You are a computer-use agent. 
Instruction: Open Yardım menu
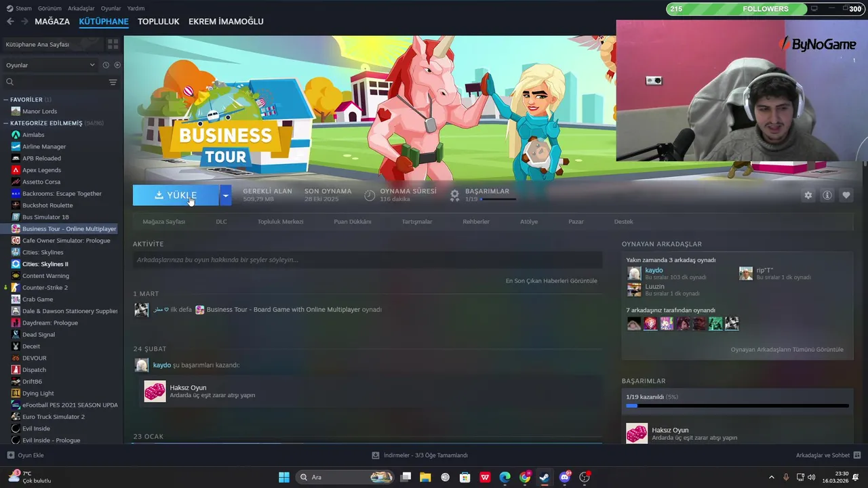[136, 8]
